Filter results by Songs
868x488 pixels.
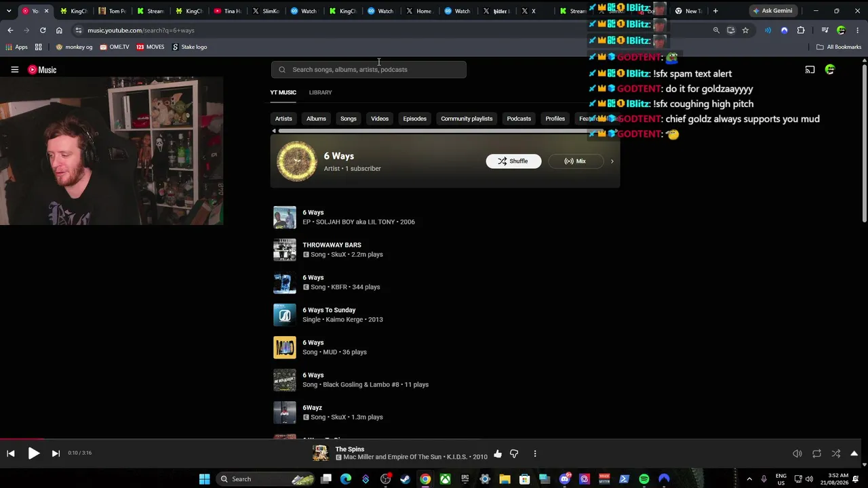pyautogui.click(x=349, y=119)
